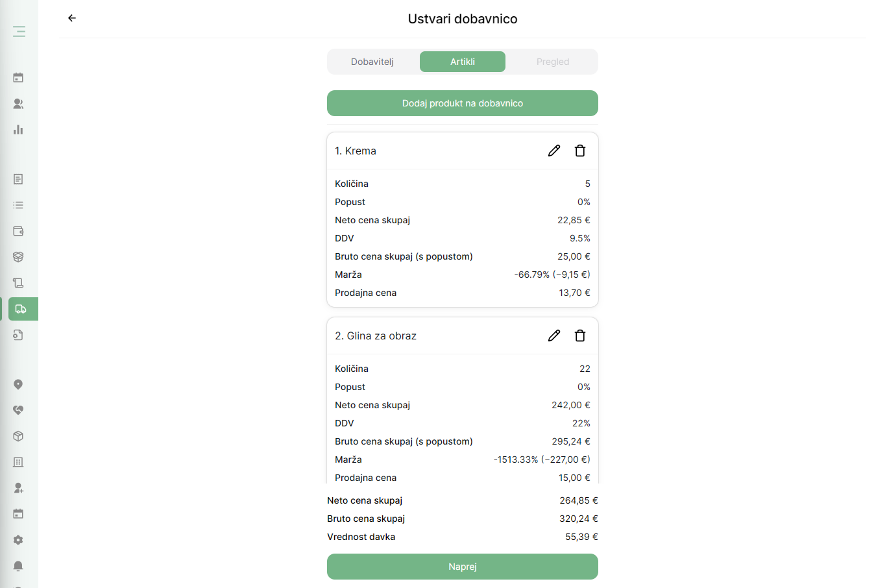Screen dimensions: 887x588
Task: Open the statistics bar chart icon
Action: [18, 130]
